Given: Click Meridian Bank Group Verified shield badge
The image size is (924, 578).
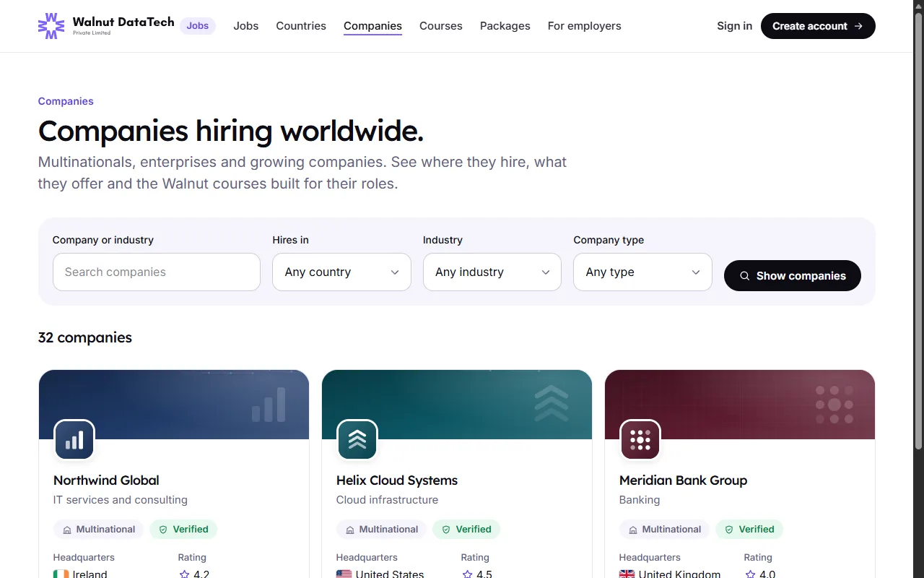Looking at the screenshot, I should 749,530.
